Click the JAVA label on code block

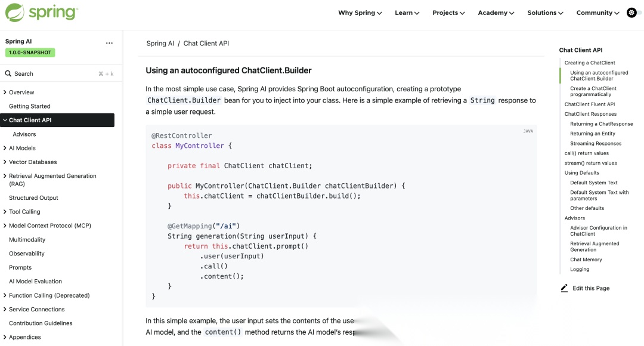(528, 131)
